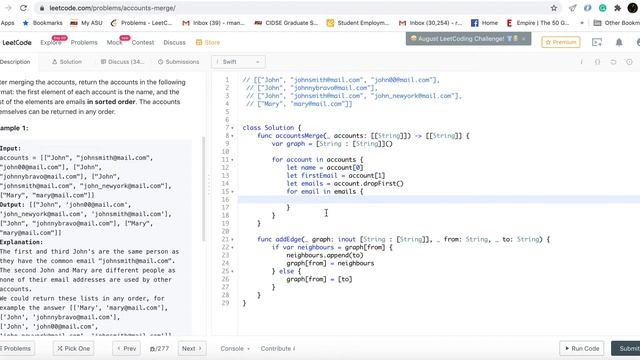640x360 pixels.
Task: Go to next problem with Next
Action: tap(192, 349)
